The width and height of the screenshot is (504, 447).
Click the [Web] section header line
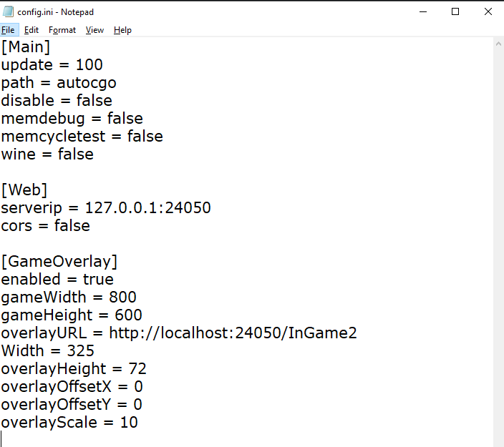pyautogui.click(x=24, y=190)
